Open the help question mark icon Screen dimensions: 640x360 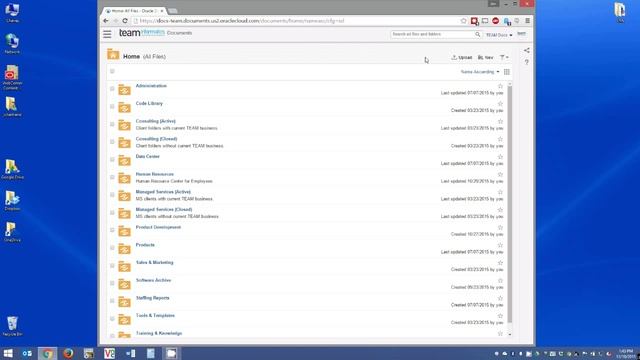(527, 62)
